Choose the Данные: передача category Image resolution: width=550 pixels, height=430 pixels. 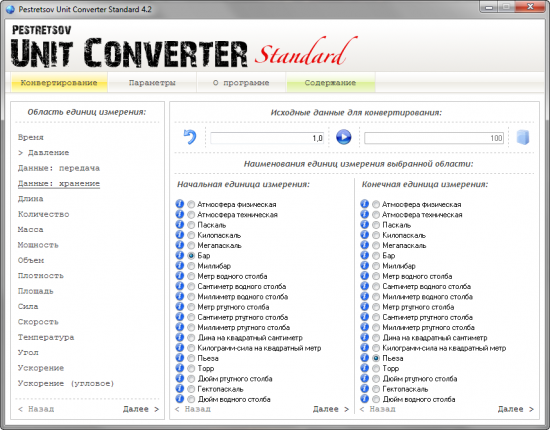(x=59, y=168)
